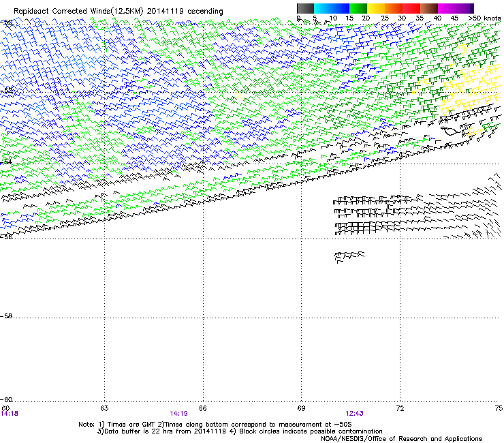
Task: Click the purple '14:18' time label
Action: [10, 414]
